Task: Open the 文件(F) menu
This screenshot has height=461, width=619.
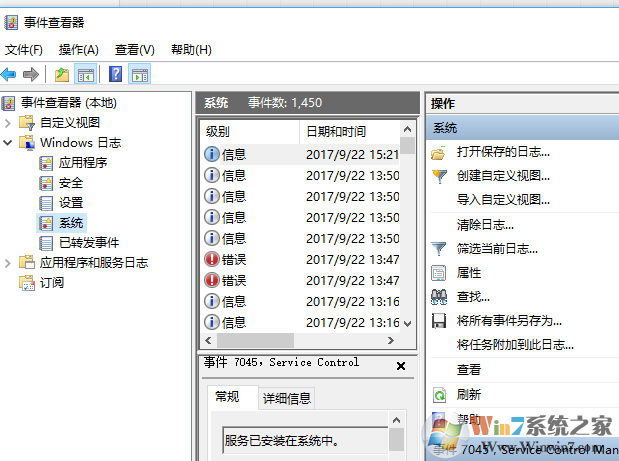Action: click(24, 50)
